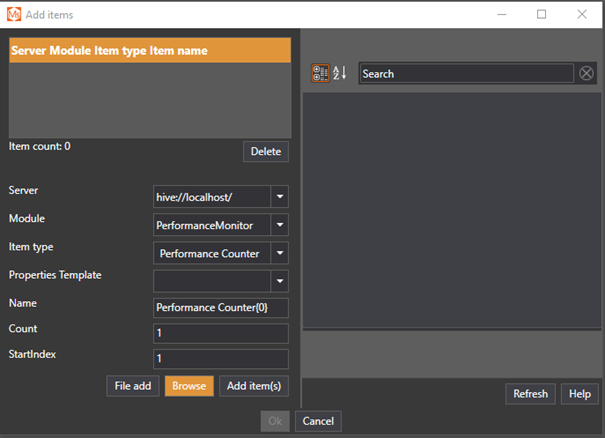This screenshot has height=438, width=605.
Task: Toggle the categorized view icon
Action: coord(320,73)
